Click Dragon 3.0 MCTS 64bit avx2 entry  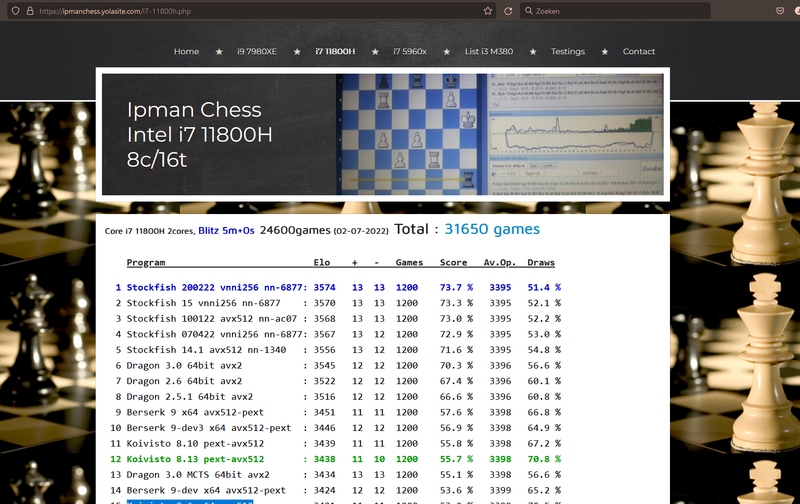(x=198, y=475)
